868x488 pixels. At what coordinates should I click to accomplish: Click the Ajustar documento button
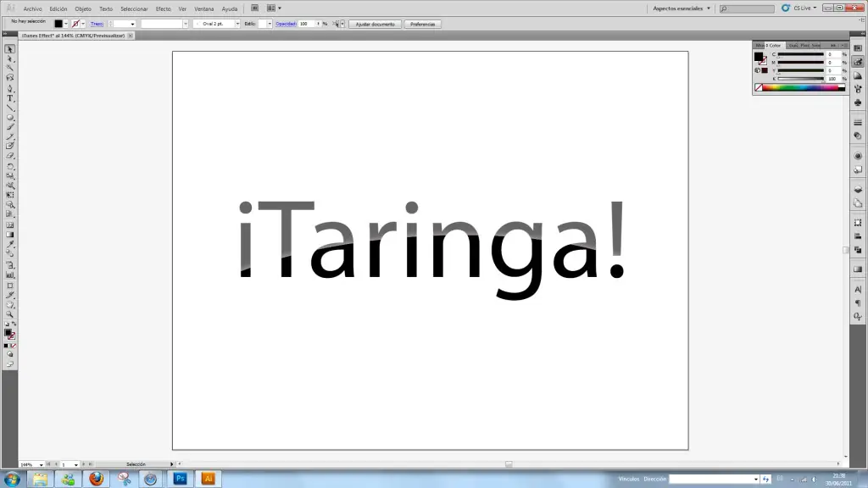click(375, 24)
